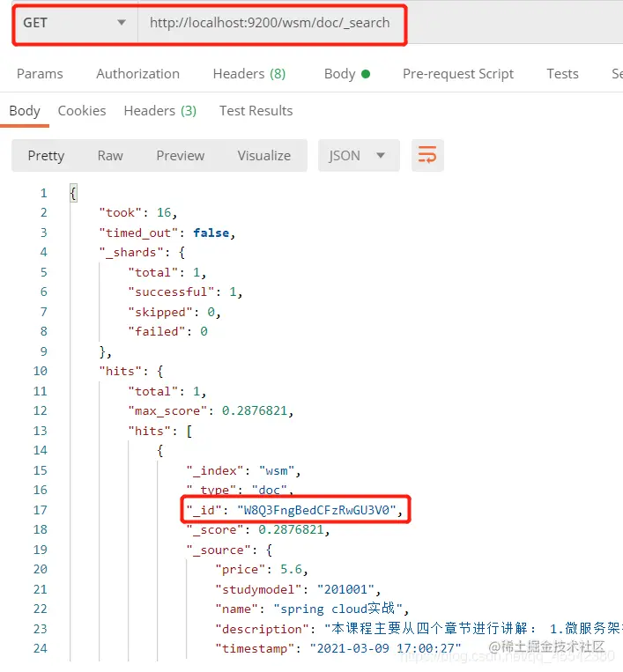Image resolution: width=623 pixels, height=672 pixels.
Task: Show the Test Results tab
Action: [x=256, y=111]
